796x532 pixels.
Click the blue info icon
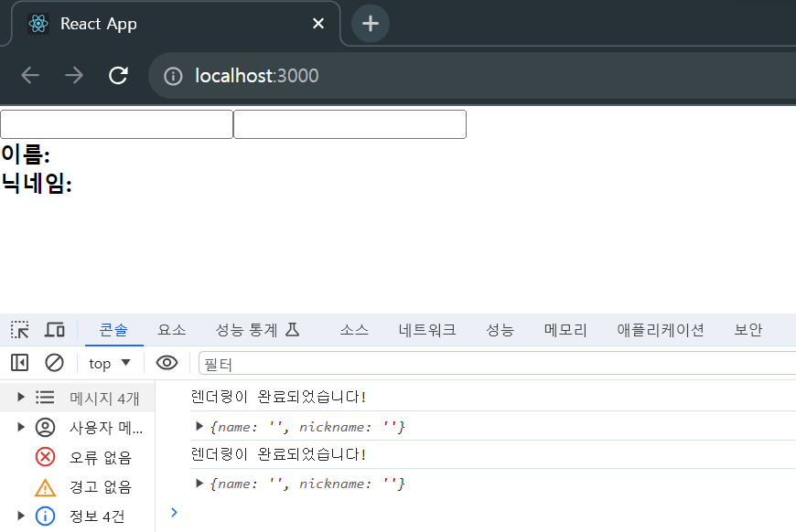45,516
